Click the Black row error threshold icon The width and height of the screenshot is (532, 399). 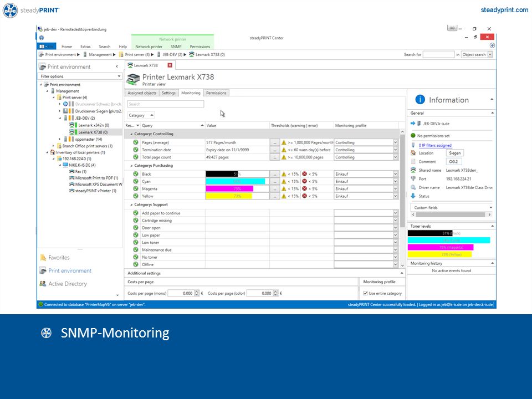click(x=304, y=174)
